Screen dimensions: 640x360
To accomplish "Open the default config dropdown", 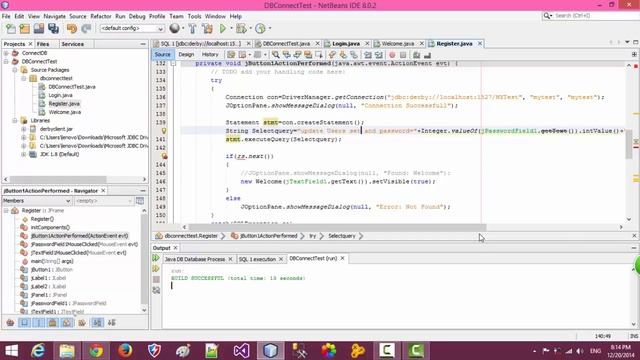I will pos(132,29).
